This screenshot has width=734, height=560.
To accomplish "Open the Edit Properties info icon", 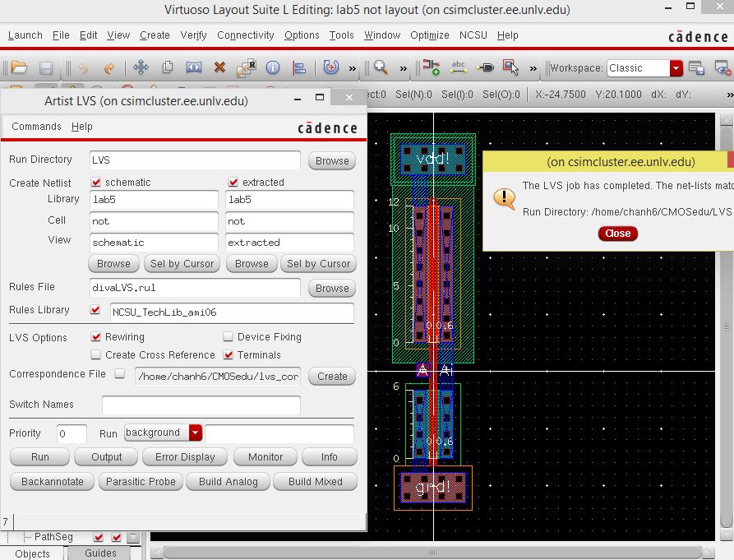I will point(273,68).
